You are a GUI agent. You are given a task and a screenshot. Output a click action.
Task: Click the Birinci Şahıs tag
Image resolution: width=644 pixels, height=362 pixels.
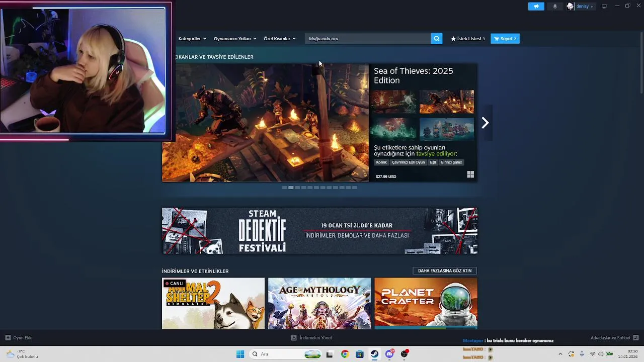pos(451,162)
